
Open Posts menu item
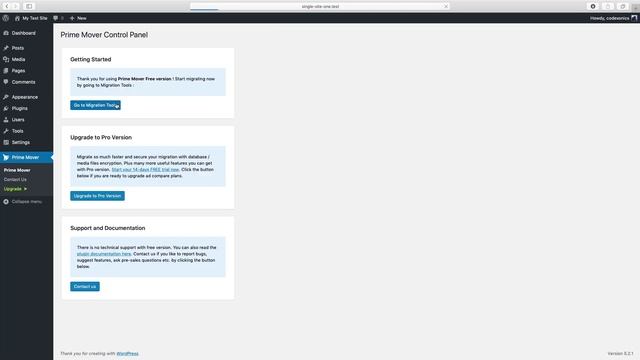click(x=18, y=48)
